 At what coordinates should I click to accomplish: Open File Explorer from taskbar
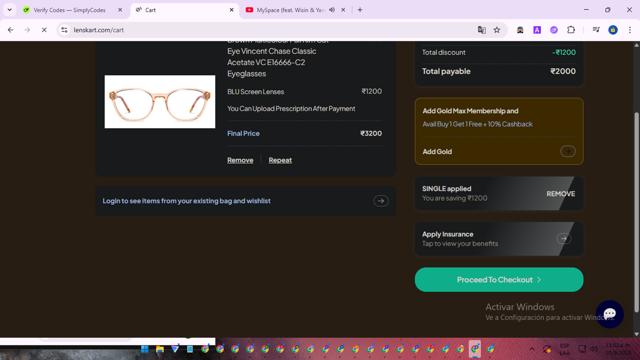(160, 349)
